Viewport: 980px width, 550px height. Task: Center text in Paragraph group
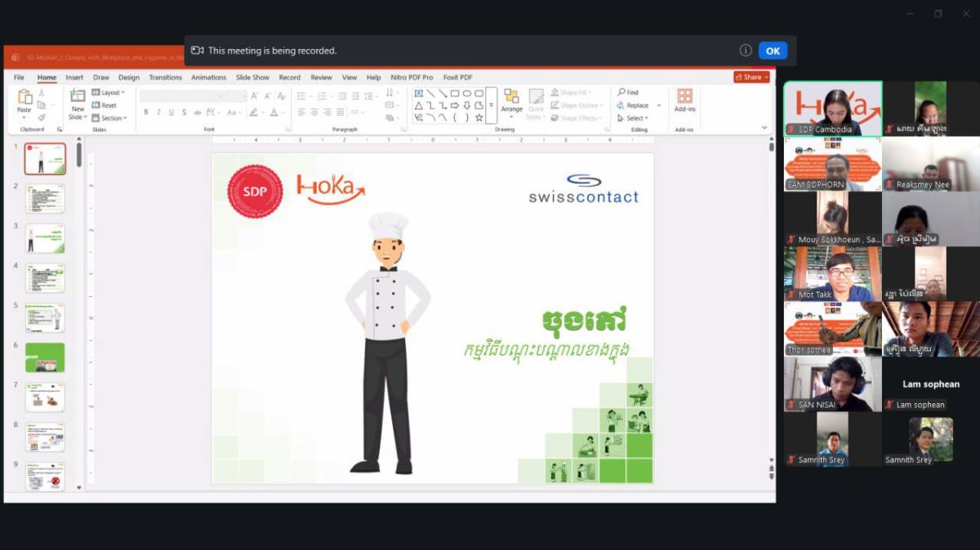tap(314, 112)
